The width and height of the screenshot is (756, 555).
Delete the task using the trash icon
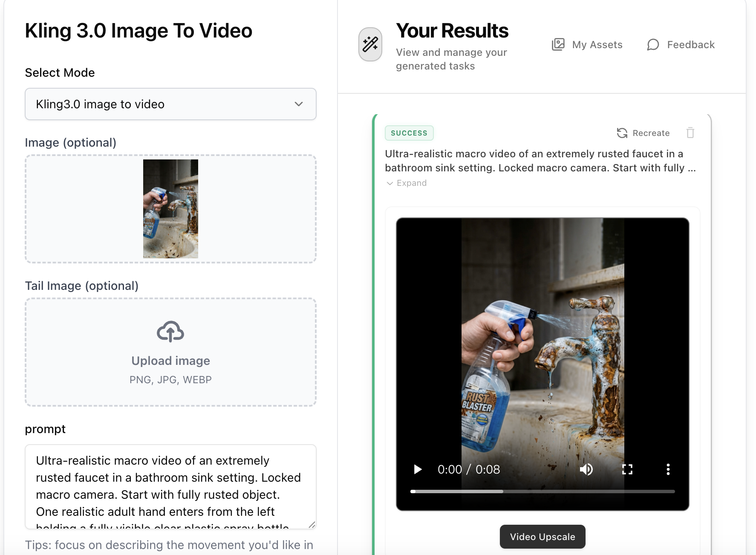690,133
